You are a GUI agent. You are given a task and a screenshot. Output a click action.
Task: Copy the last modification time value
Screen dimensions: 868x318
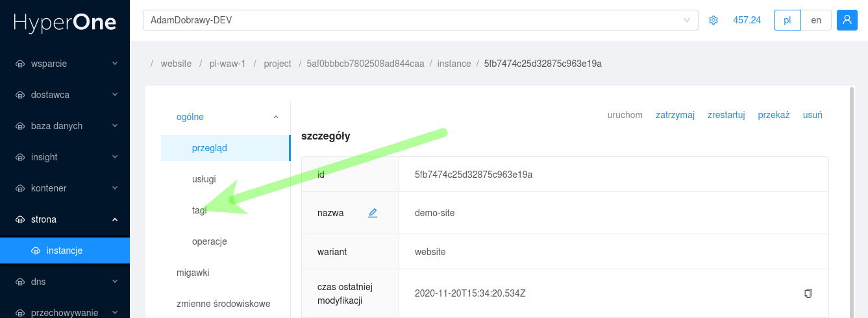808,293
